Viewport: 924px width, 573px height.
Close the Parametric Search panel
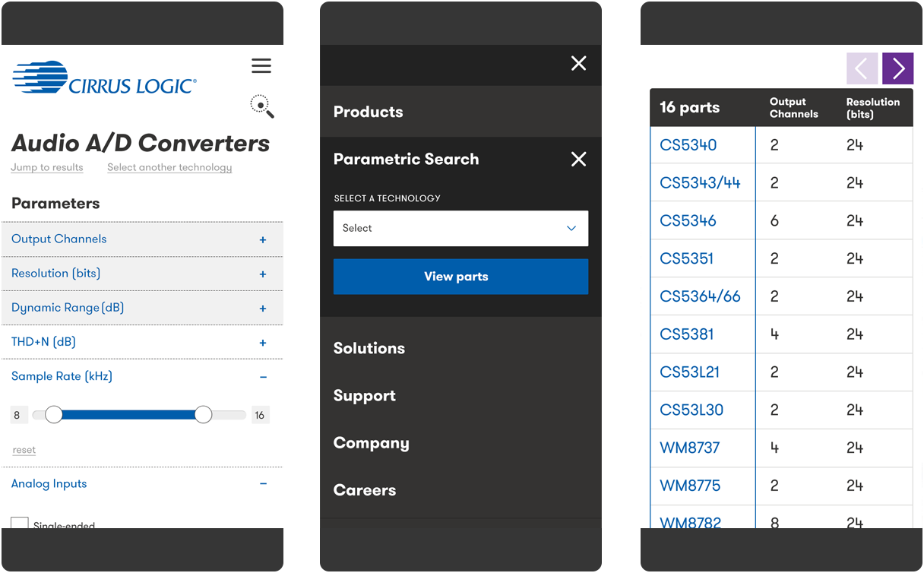pos(578,159)
